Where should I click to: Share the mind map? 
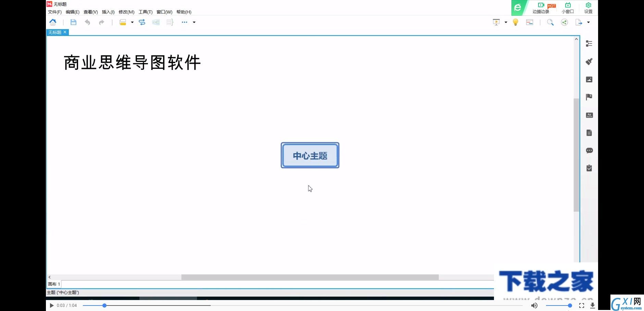pyautogui.click(x=565, y=22)
